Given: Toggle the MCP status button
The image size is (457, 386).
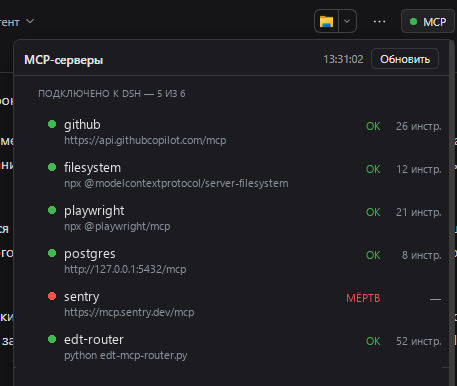Looking at the screenshot, I should [x=428, y=22].
